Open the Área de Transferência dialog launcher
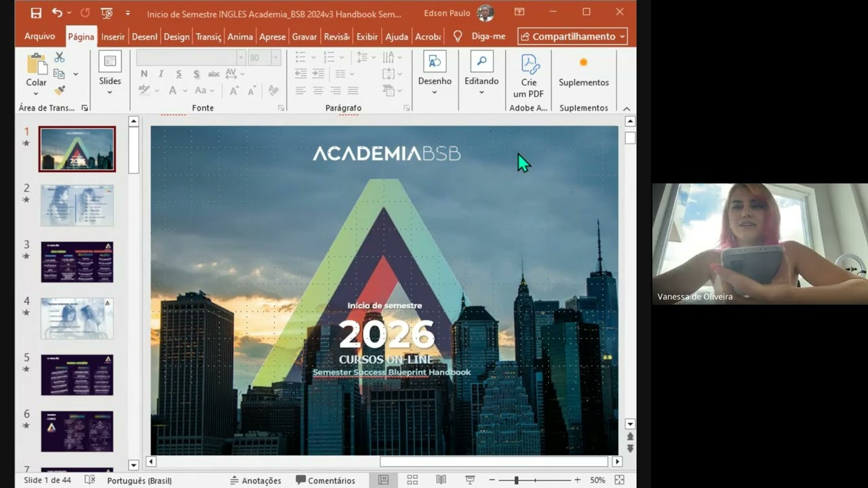 pyautogui.click(x=85, y=108)
